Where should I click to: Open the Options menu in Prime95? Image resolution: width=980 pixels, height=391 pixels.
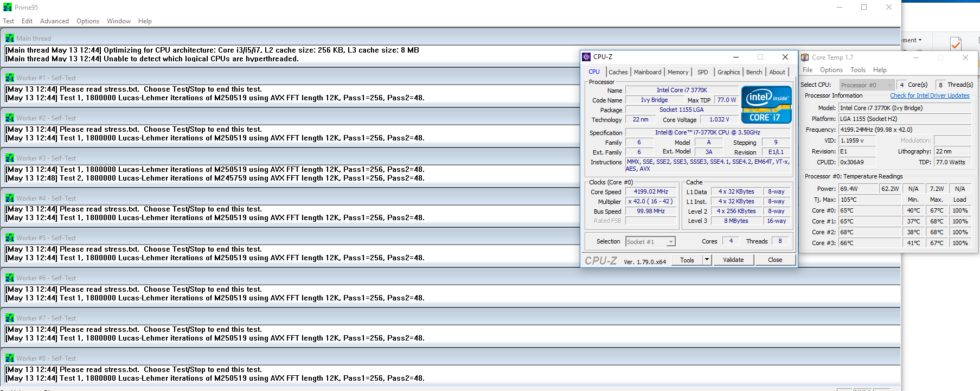point(88,21)
